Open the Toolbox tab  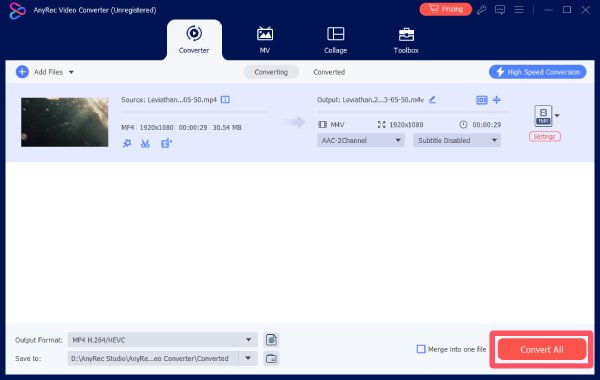[406, 40]
